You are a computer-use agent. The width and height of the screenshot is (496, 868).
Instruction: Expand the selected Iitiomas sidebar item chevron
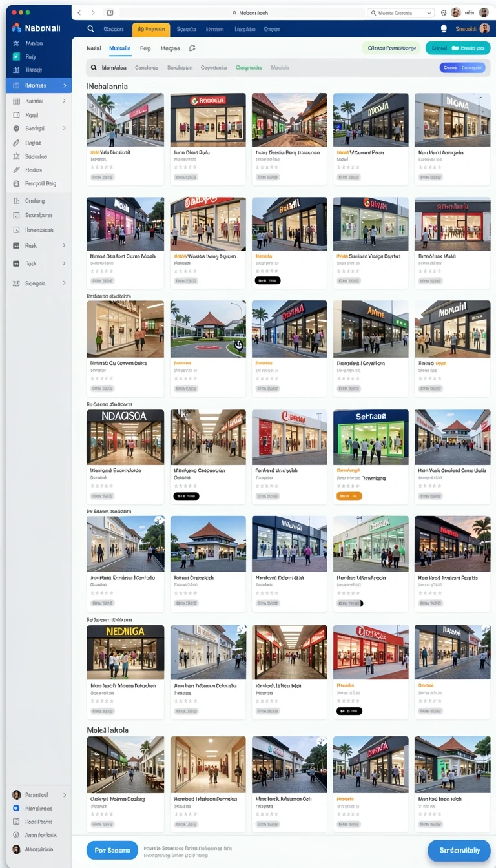[65, 85]
